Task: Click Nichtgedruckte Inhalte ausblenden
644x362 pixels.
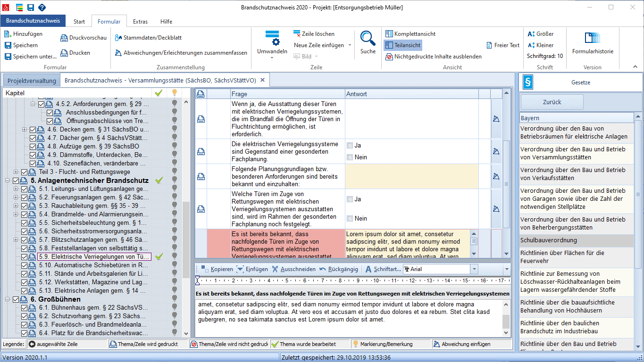Action: [434, 57]
